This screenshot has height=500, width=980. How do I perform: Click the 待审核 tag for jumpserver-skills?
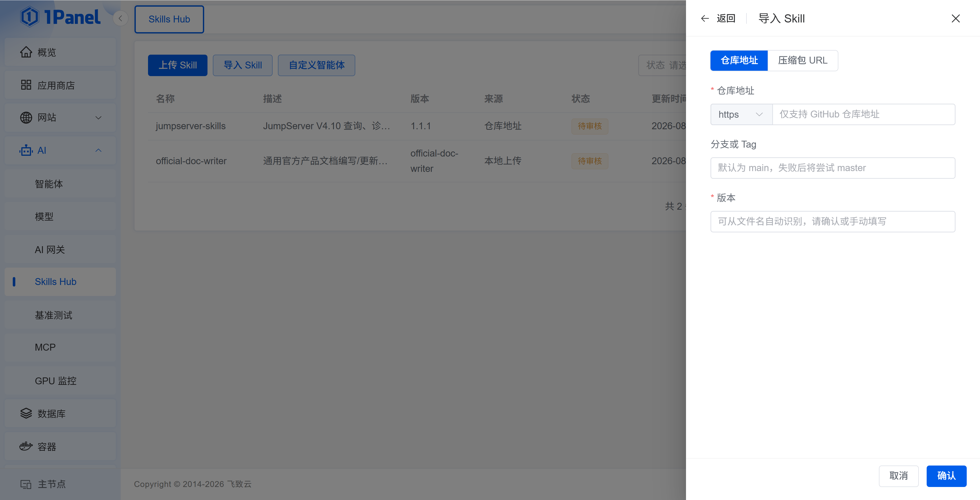[x=590, y=126]
